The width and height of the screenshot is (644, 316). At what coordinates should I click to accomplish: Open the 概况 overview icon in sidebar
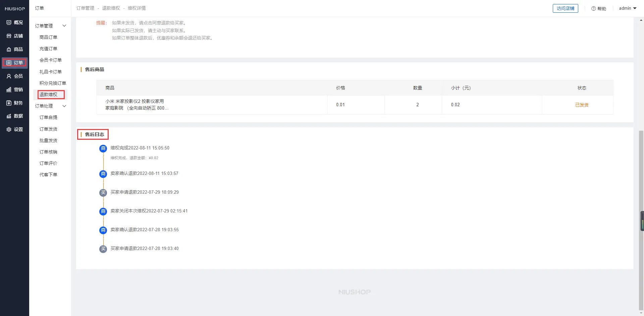click(9, 22)
